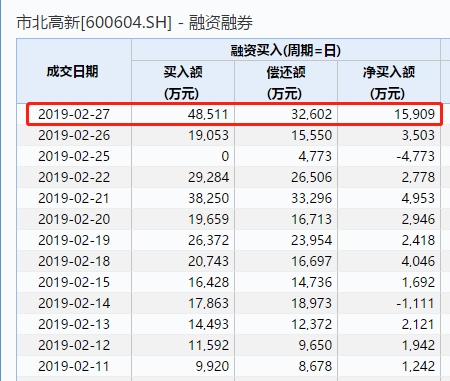Select date cell 2019-02-27
Image resolution: width=450 pixels, height=381 pixels.
pos(74,114)
